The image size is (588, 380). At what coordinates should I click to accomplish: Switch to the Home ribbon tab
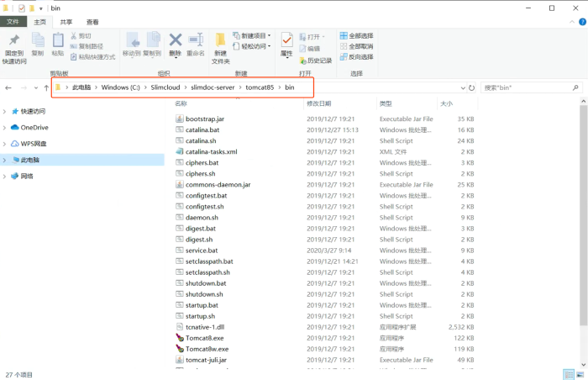point(39,22)
